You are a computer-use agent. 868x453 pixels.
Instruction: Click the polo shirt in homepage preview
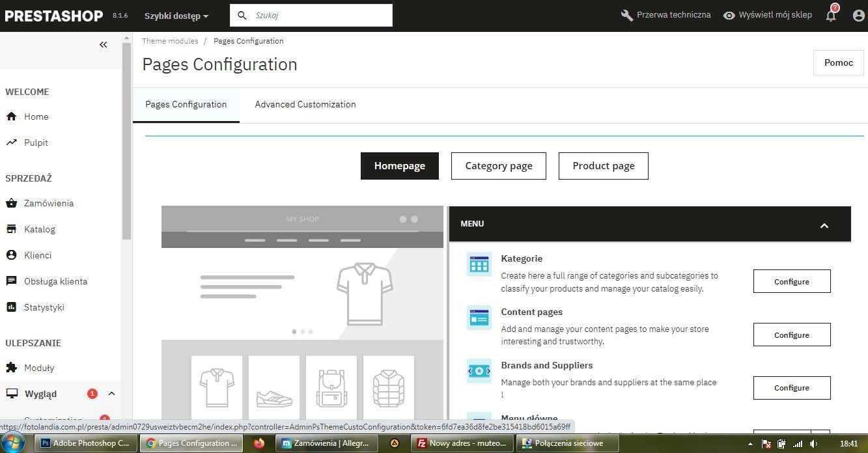(365, 294)
